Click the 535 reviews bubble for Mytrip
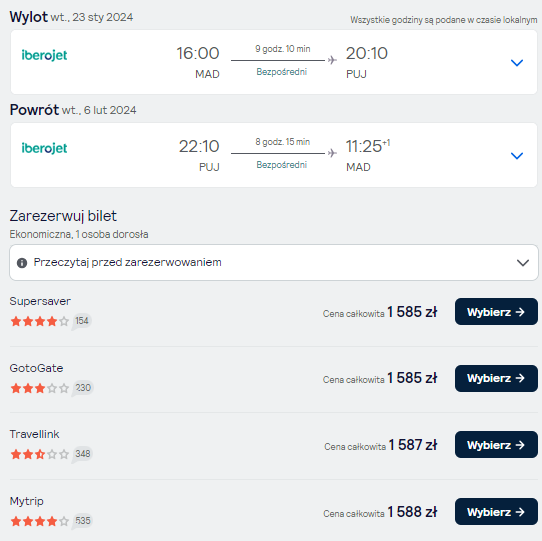 [x=82, y=521]
